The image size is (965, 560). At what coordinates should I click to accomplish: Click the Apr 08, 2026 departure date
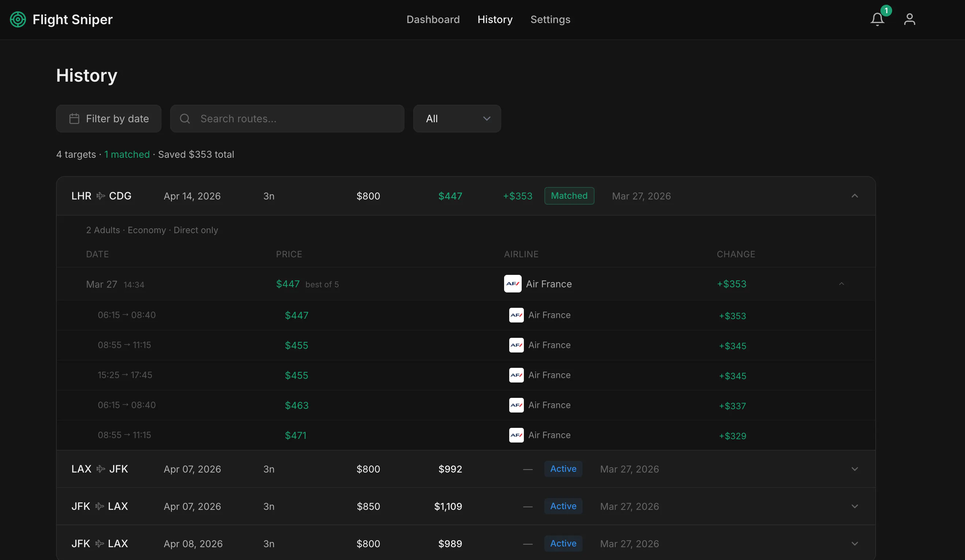(193, 544)
